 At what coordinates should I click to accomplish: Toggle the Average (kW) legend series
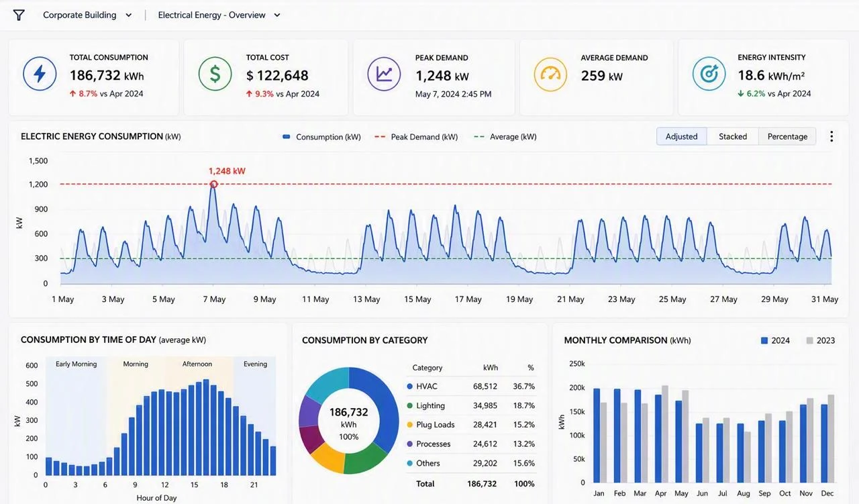point(505,137)
